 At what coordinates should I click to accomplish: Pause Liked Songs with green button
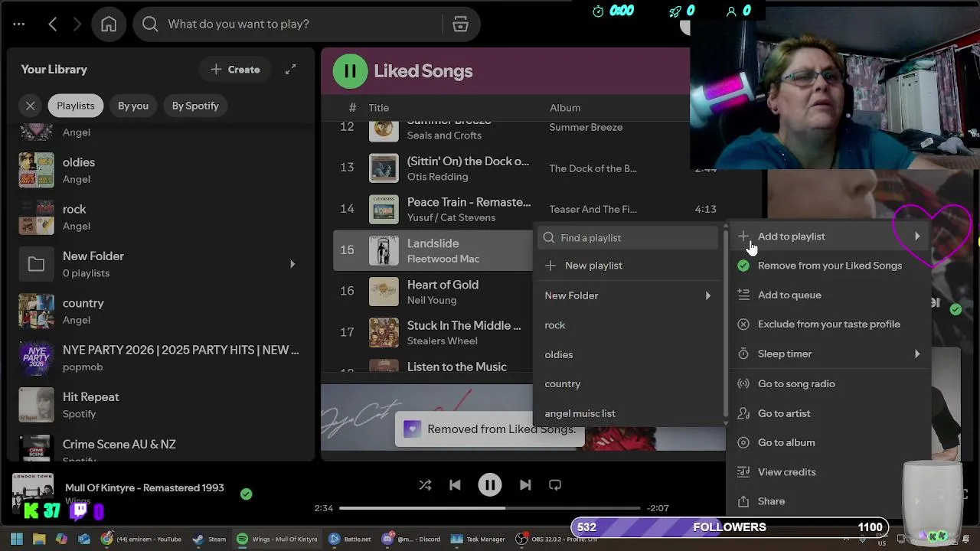click(350, 71)
